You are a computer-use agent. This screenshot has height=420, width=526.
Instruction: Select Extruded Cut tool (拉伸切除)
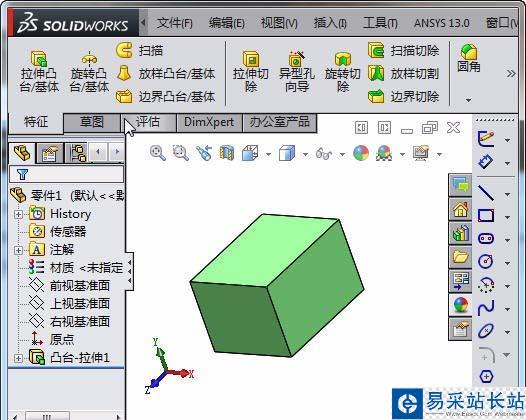point(251,71)
